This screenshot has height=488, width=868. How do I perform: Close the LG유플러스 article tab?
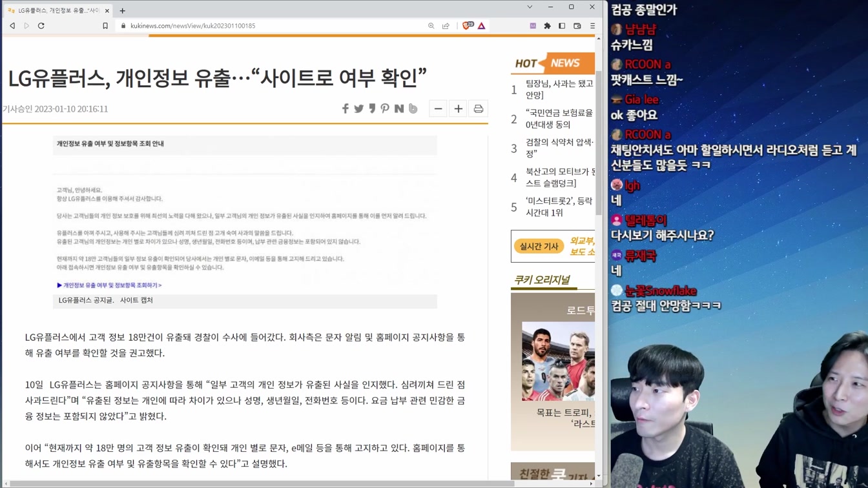tap(107, 10)
